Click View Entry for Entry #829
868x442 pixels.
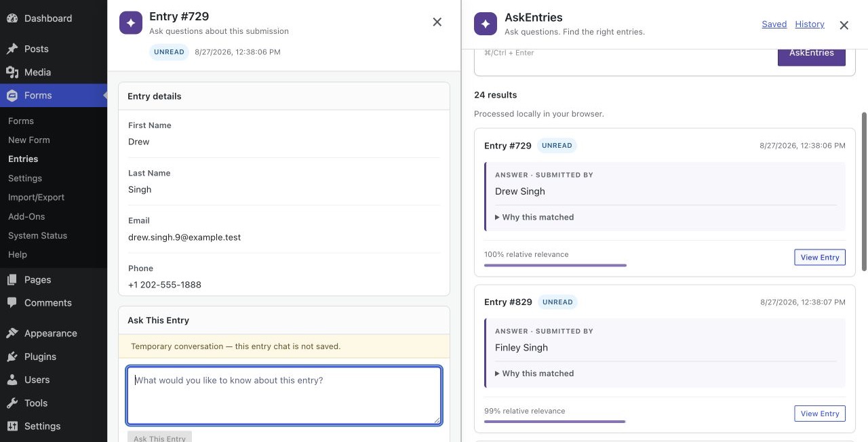point(820,414)
